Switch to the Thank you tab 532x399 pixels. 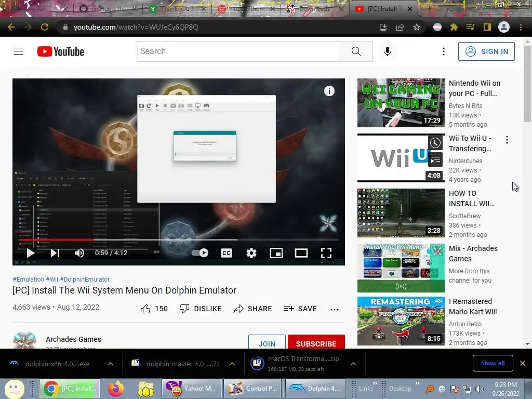click(179, 9)
